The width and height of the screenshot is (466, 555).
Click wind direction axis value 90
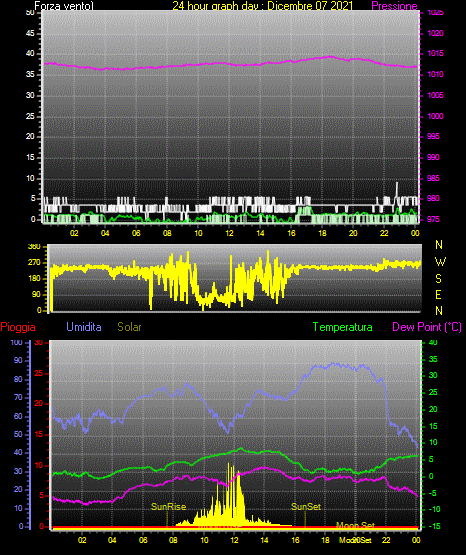(x=36, y=294)
